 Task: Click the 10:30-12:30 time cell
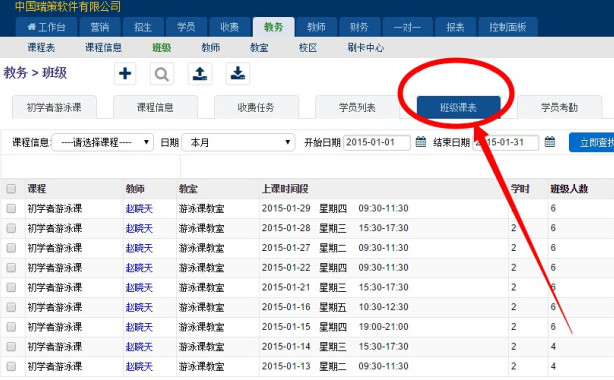(x=383, y=307)
